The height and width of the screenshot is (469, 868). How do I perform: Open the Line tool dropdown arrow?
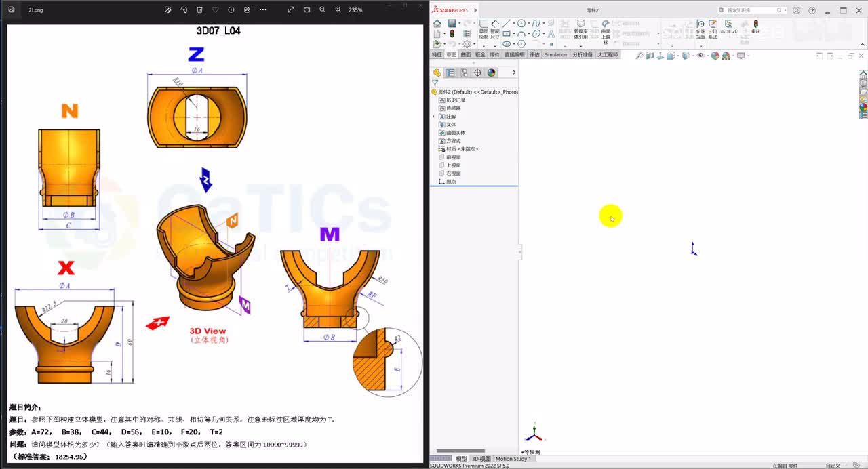click(514, 24)
